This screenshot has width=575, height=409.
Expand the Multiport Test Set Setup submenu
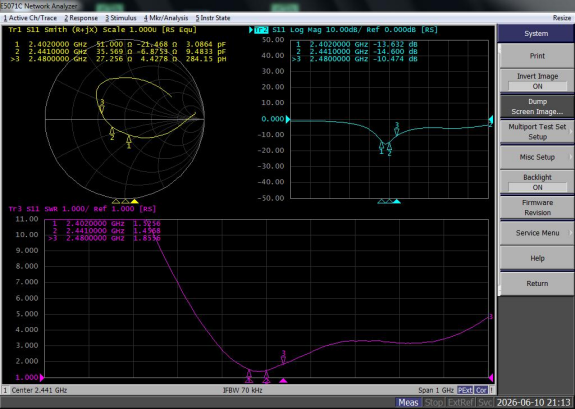pos(537,131)
